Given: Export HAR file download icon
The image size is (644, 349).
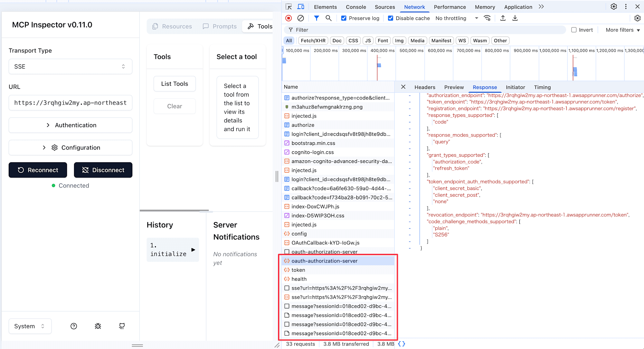Looking at the screenshot, I should 515,18.
